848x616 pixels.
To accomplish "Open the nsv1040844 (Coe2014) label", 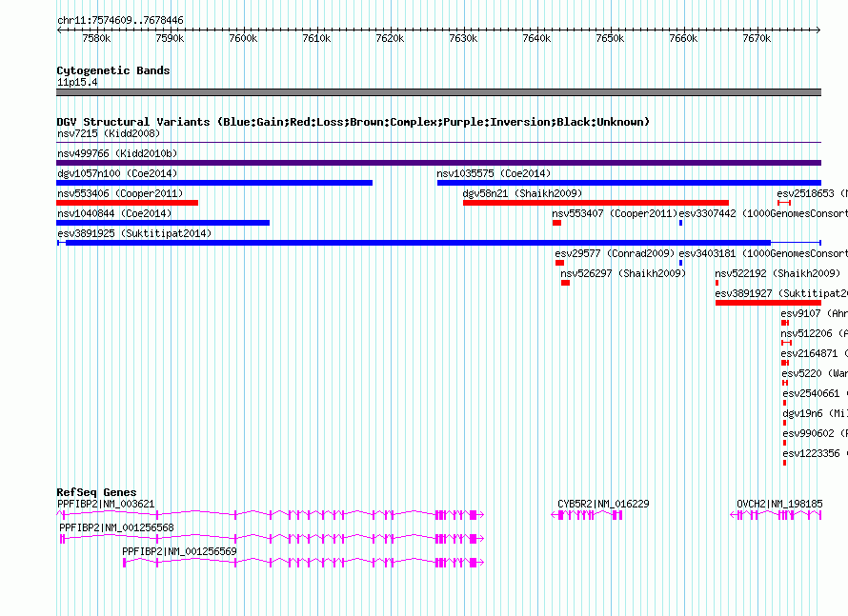I will [x=114, y=213].
